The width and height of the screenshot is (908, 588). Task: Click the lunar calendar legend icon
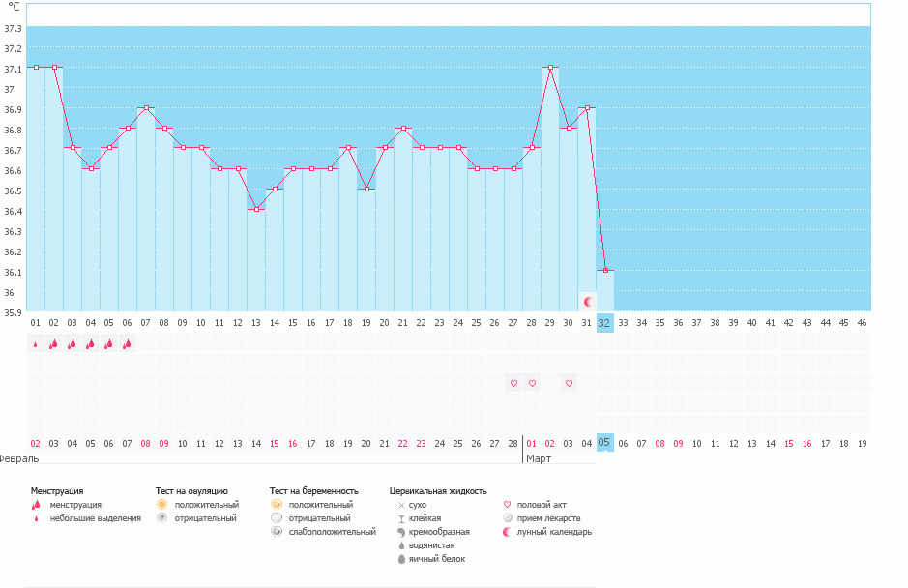(x=508, y=532)
